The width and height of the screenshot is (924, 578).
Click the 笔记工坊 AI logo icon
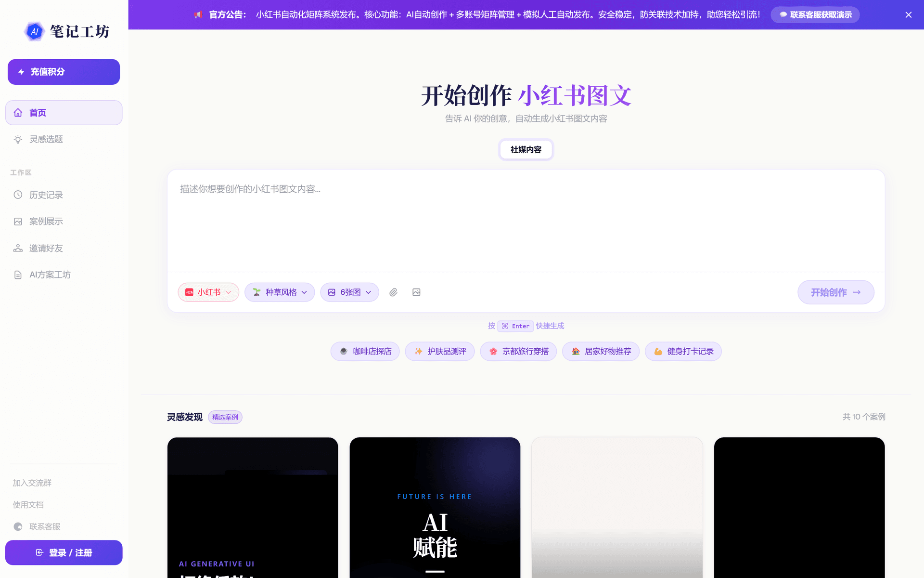34,32
